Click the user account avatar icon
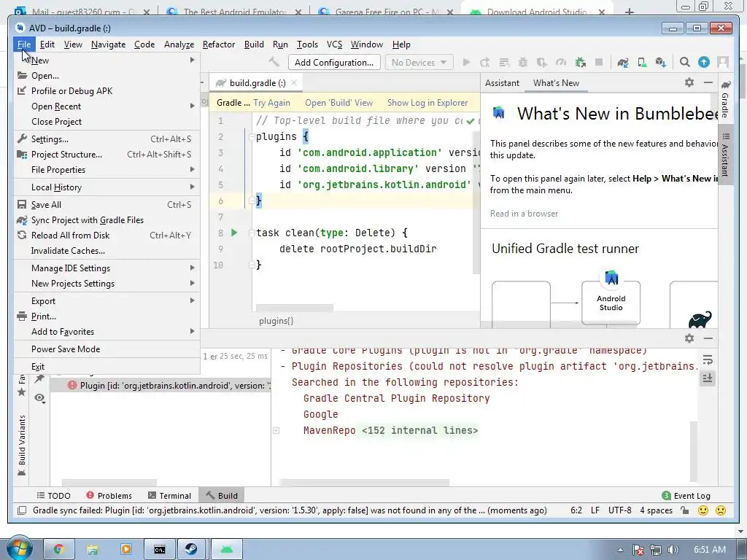Screen dimensions: 747x560 [723, 63]
